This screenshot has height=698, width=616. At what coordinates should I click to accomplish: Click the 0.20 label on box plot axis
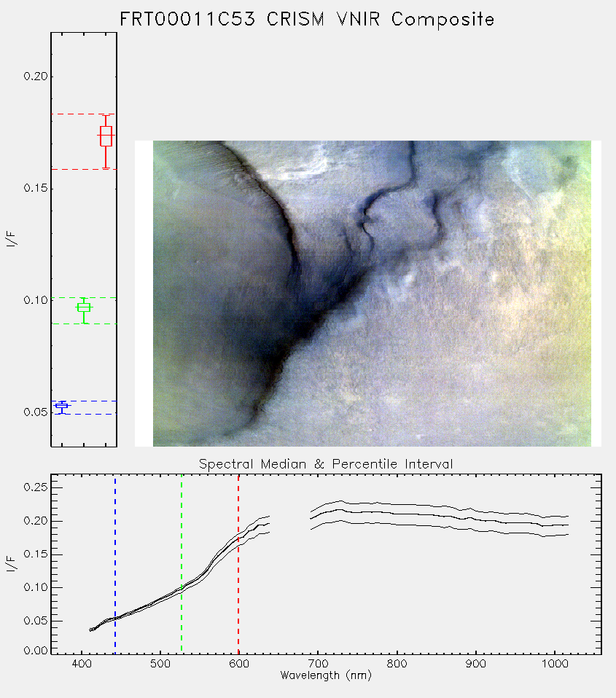coord(35,76)
